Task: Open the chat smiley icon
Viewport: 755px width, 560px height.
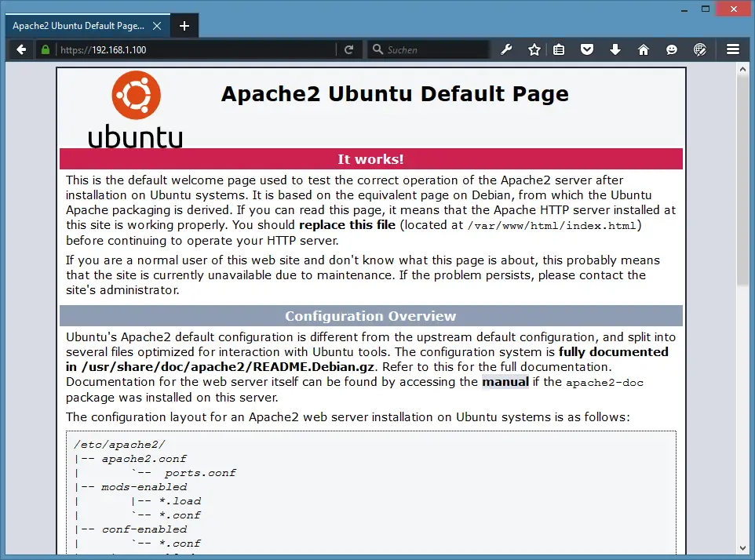Action: point(672,49)
